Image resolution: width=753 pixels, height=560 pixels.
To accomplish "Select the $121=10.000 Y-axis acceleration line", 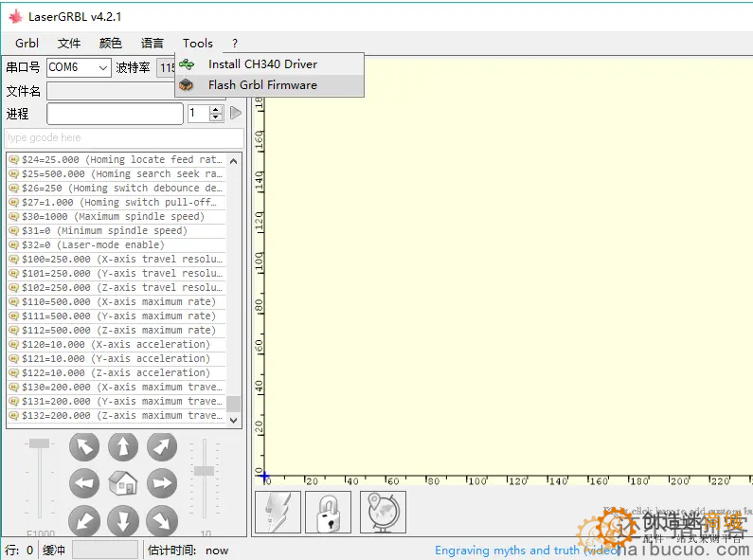I will [x=117, y=359].
